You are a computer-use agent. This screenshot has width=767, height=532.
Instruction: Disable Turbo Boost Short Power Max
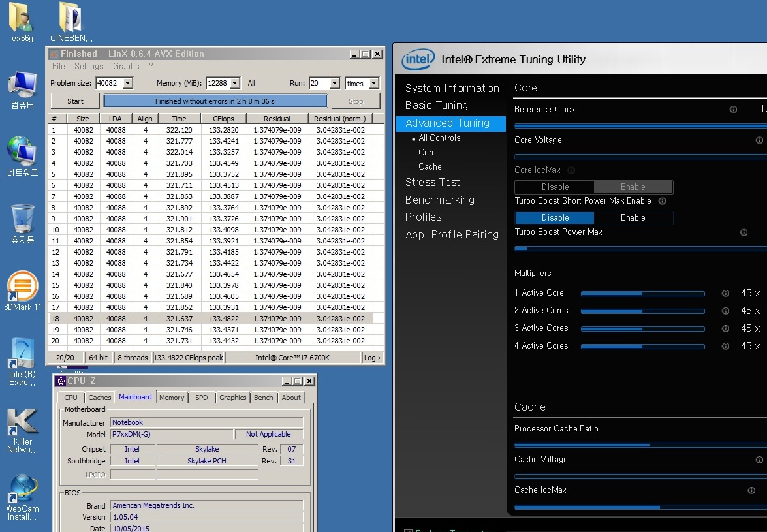tap(555, 217)
